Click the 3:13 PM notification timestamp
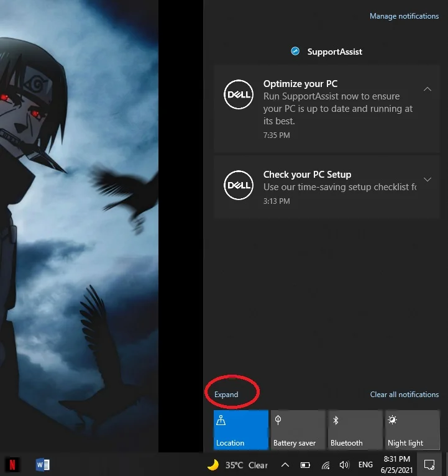 pyautogui.click(x=277, y=201)
